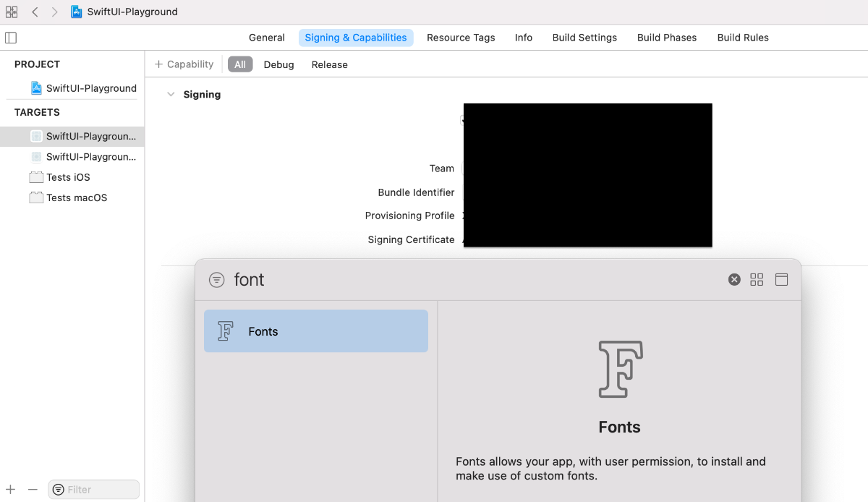Image resolution: width=868 pixels, height=502 pixels.
Task: Click the Fonts capability description text
Action: click(610, 469)
